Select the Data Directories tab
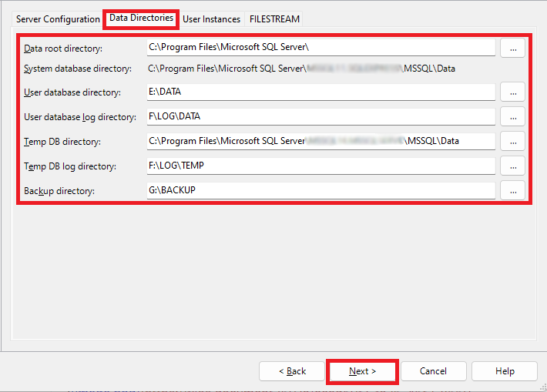Screen dimensions: 547x392 pyautogui.click(x=141, y=18)
